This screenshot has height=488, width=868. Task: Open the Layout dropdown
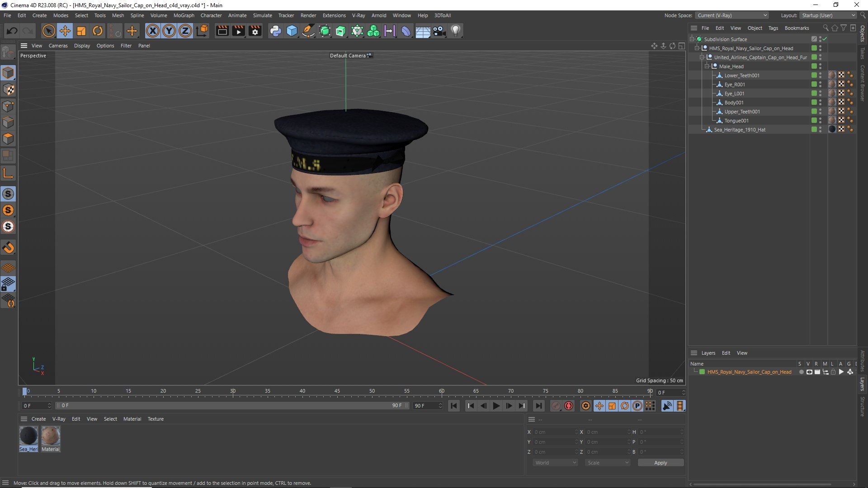pyautogui.click(x=828, y=15)
